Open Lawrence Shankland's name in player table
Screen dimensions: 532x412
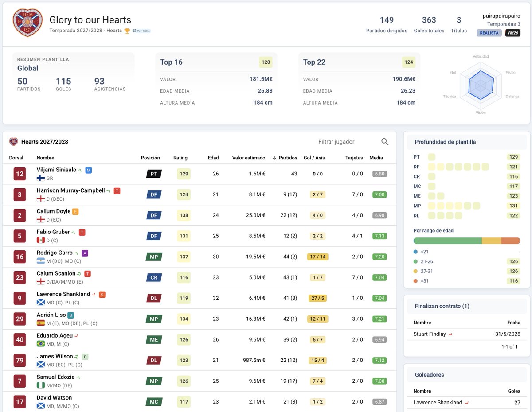[x=63, y=294]
